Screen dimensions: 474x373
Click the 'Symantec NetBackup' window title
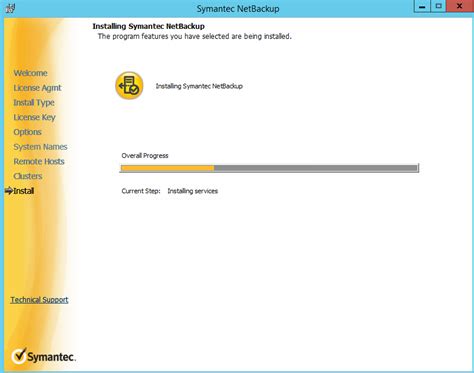[x=238, y=9]
